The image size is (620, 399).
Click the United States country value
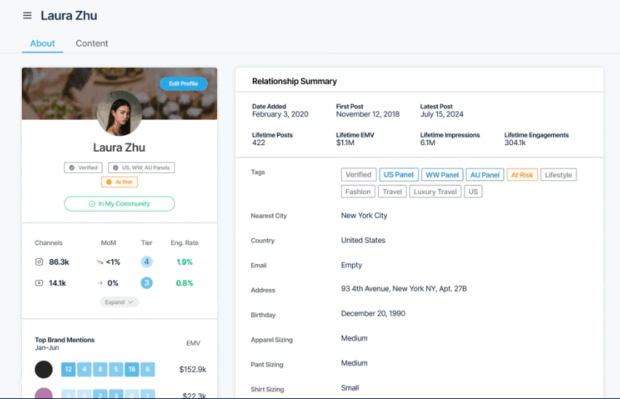(363, 240)
